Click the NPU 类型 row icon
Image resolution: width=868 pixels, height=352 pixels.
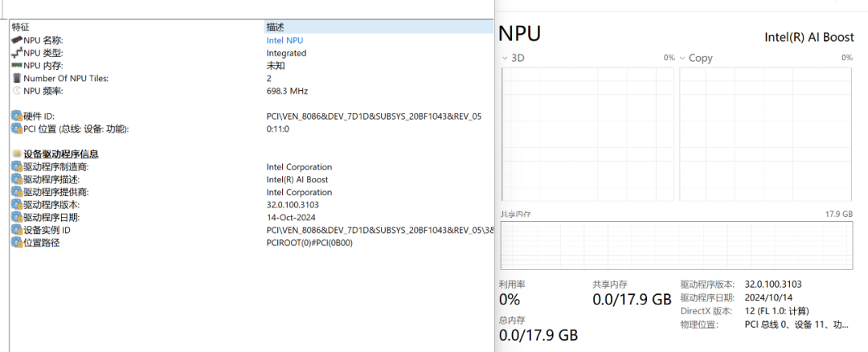pyautogui.click(x=17, y=53)
